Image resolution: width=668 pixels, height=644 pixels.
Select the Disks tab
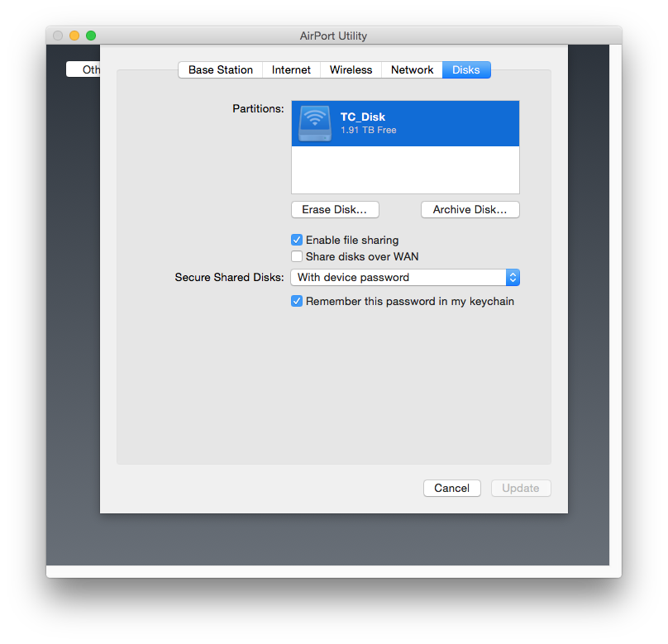pyautogui.click(x=466, y=69)
